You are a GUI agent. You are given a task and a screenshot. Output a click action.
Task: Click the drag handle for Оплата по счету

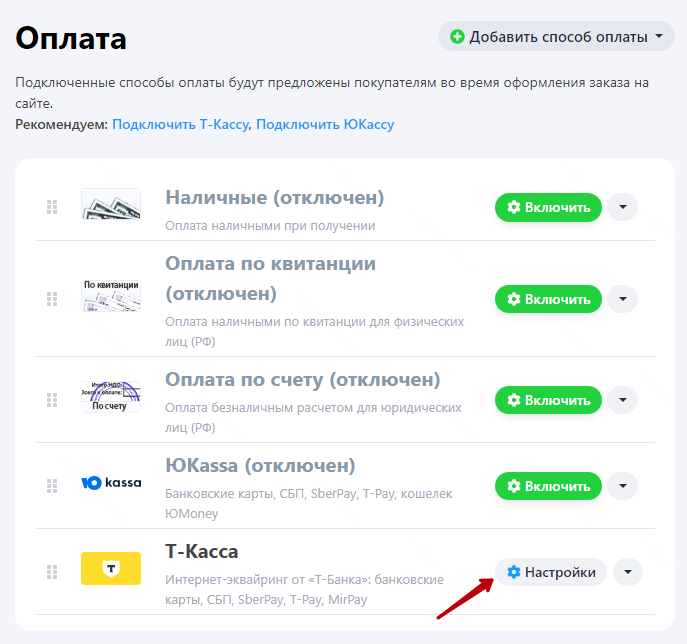pyautogui.click(x=52, y=400)
